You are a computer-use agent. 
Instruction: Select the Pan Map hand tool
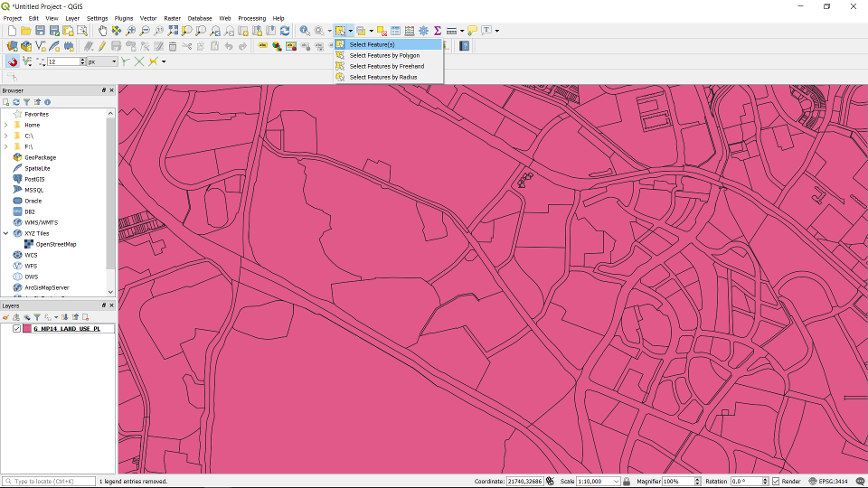(102, 31)
